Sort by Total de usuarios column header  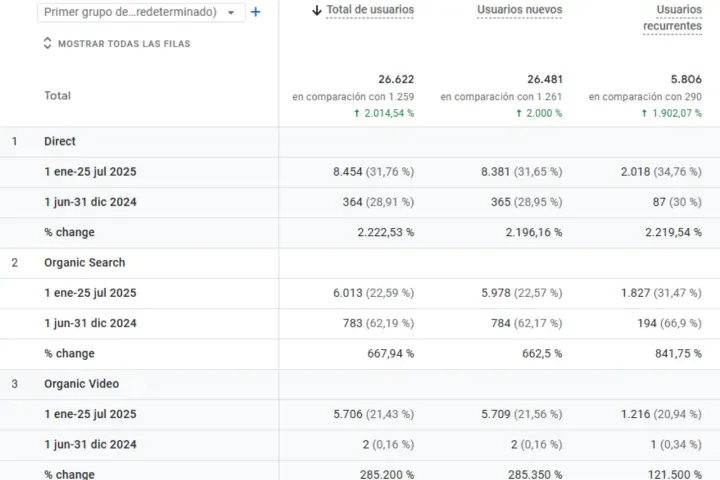(370, 10)
